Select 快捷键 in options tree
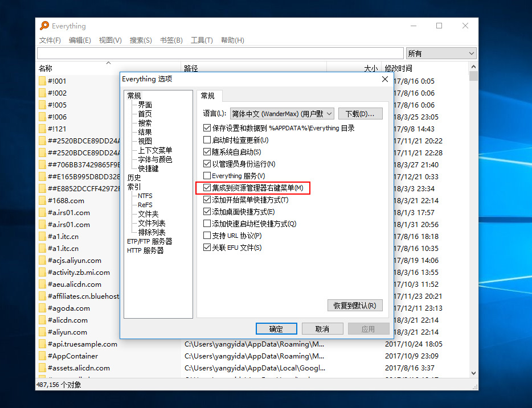This screenshot has width=532, height=408. point(148,168)
